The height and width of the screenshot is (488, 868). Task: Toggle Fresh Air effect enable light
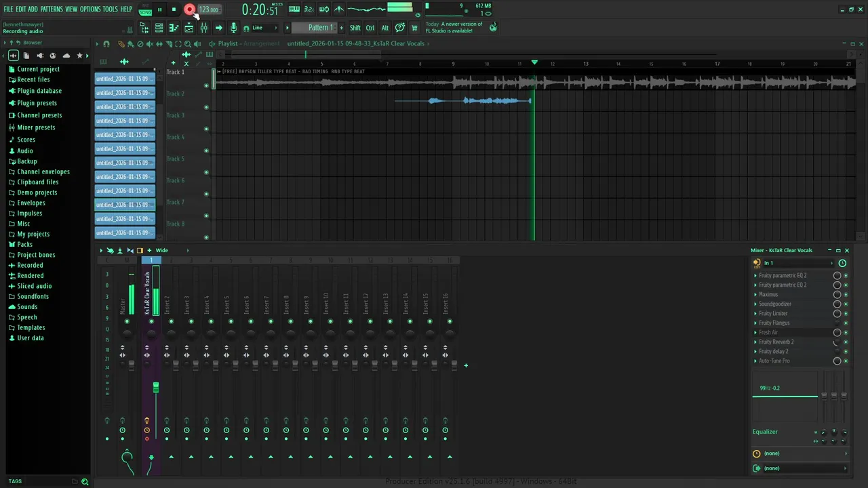pos(846,333)
